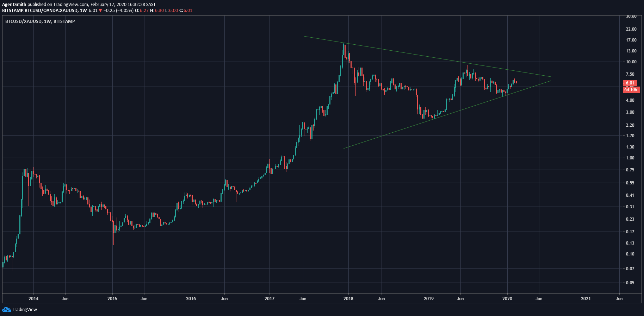This screenshot has height=316, width=644.
Task: Click the TradingView wordmark at bottom left
Action: [24, 310]
